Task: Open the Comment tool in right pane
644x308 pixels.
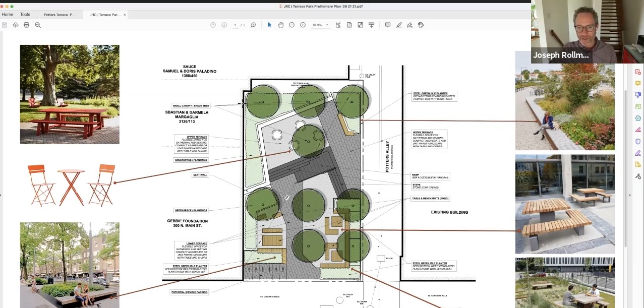Action: [638, 83]
